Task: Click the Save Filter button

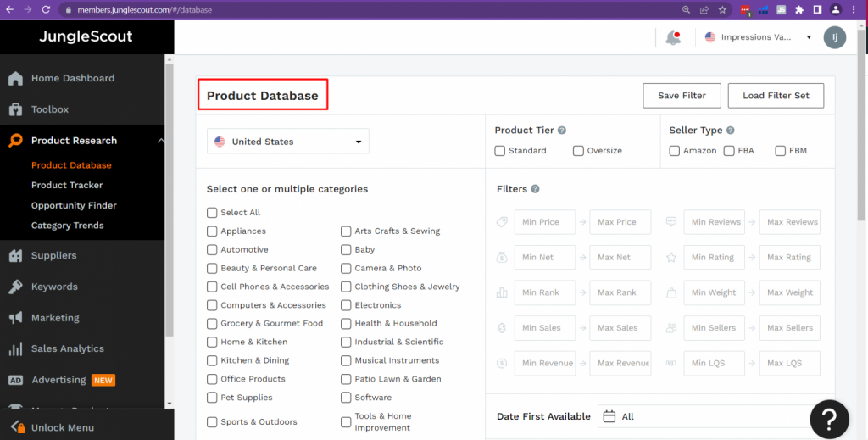Action: 682,96
